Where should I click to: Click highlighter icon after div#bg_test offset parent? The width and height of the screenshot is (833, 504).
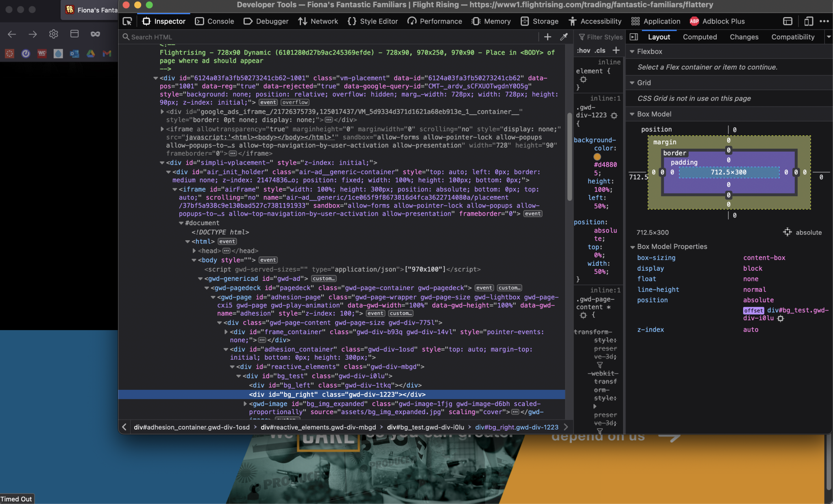[780, 318]
